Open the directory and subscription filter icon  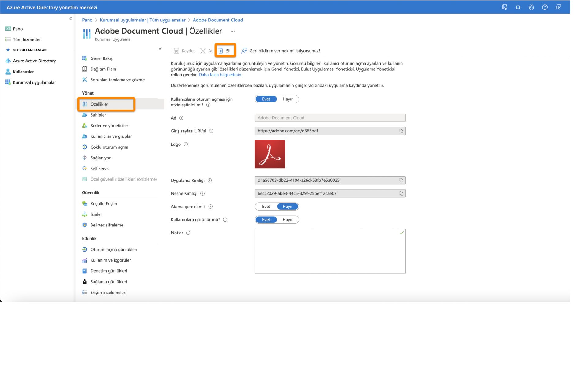coord(504,7)
